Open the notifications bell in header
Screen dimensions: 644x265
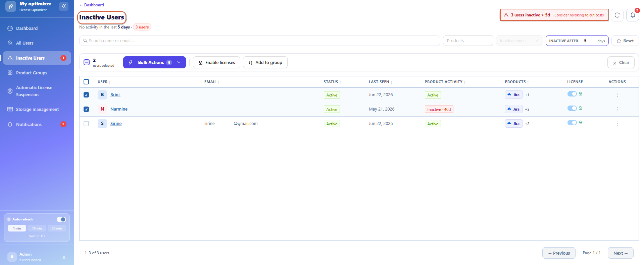[633, 15]
